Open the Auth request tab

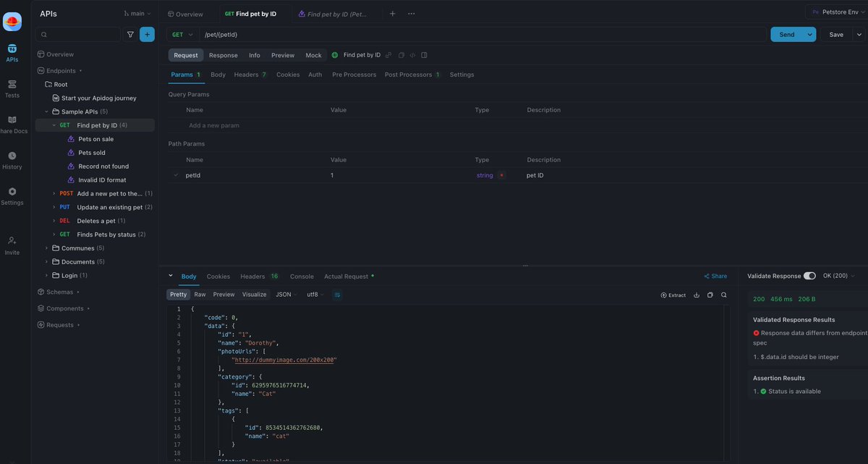pos(315,75)
